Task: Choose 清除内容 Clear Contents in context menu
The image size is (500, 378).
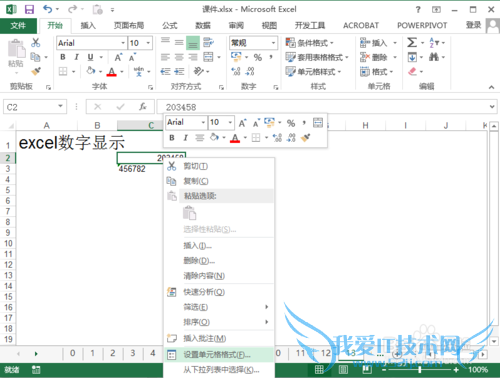Action: coord(219,276)
